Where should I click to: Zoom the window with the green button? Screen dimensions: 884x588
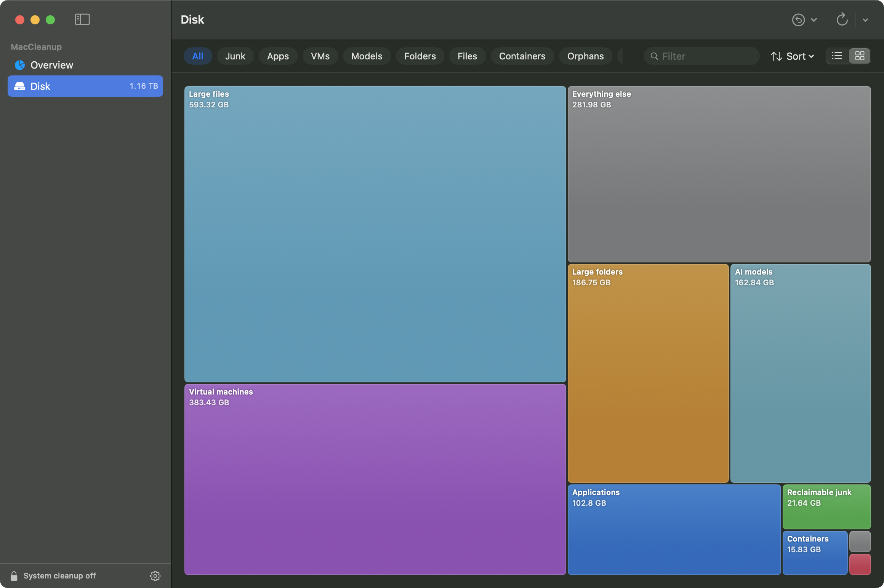pos(50,20)
